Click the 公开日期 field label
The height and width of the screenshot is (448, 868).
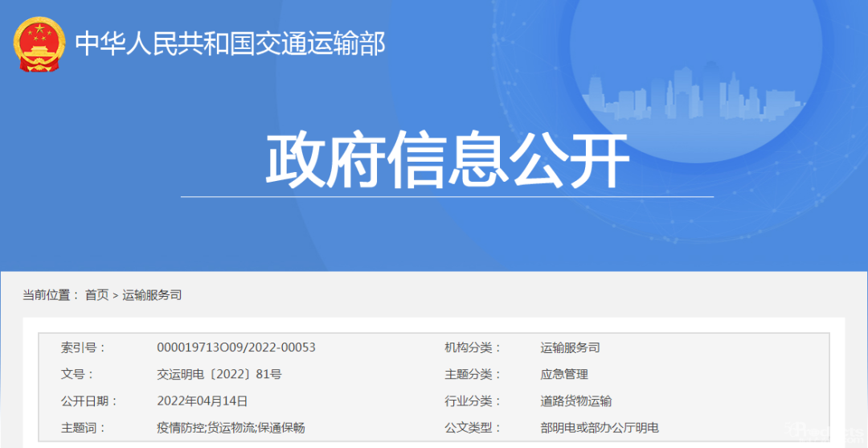[x=88, y=401]
